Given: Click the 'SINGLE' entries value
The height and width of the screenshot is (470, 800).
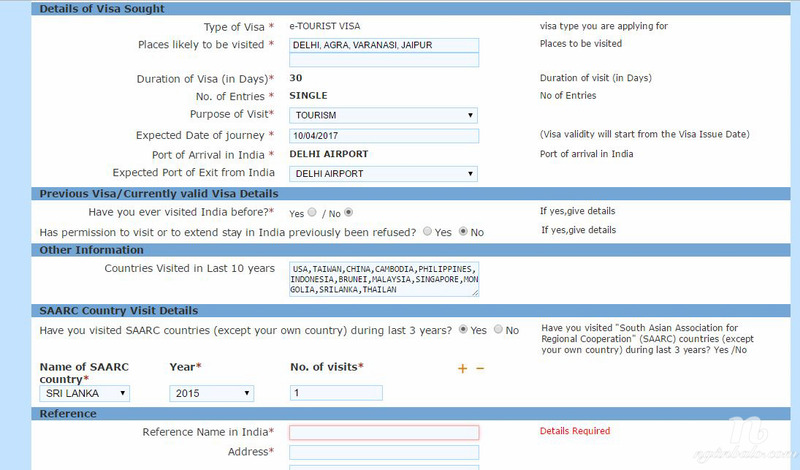Looking at the screenshot, I should tap(308, 96).
